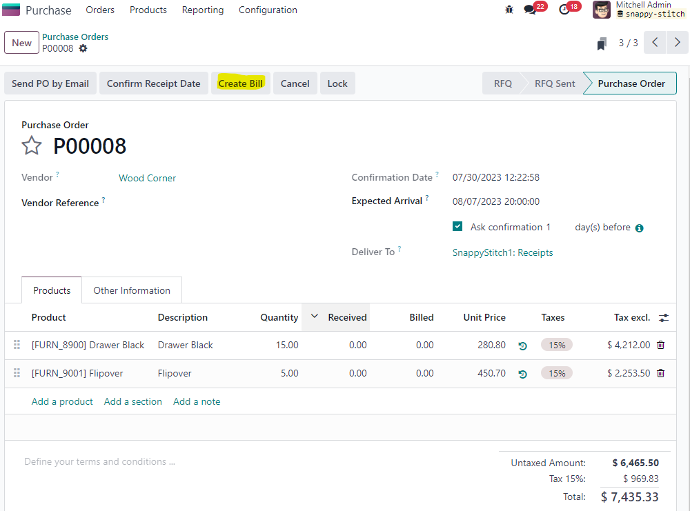Open the activities clock icon
Image resolution: width=690 pixels, height=511 pixels.
(x=564, y=9)
